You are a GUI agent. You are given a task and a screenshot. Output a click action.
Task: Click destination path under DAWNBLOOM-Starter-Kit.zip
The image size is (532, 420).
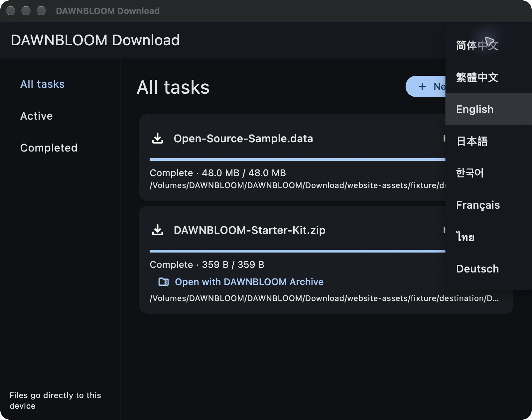coord(324,298)
